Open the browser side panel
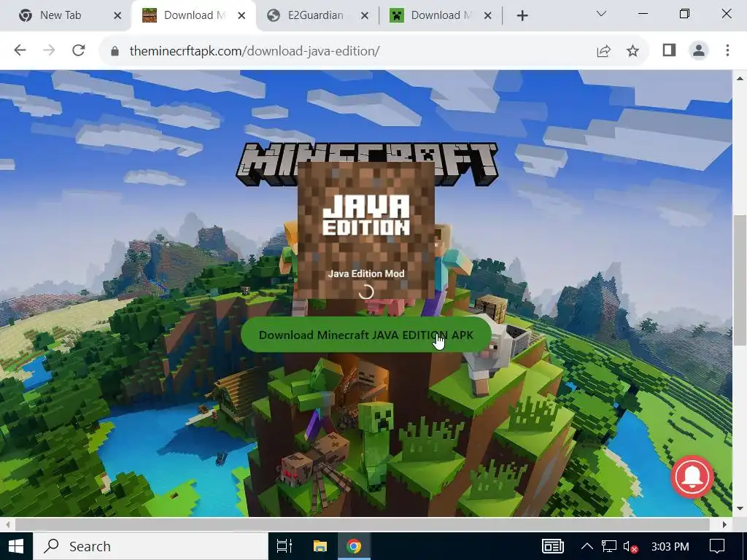 coord(669,50)
